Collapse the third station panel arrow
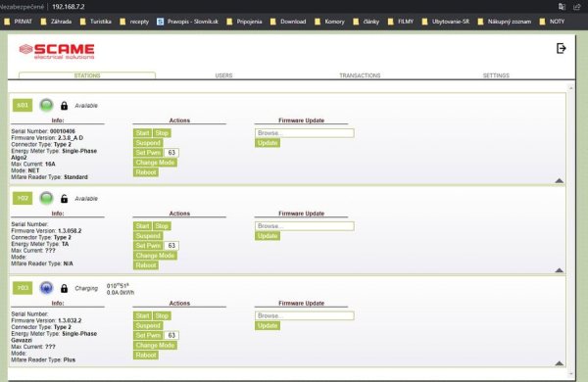 click(560, 362)
